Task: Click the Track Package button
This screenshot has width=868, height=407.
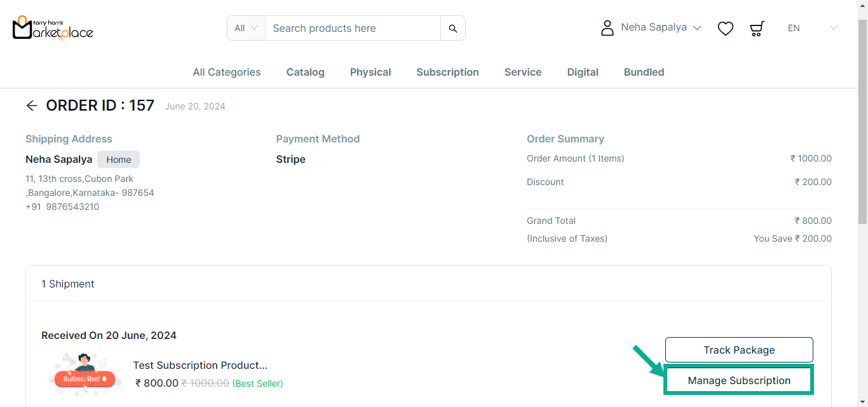Action: point(739,350)
